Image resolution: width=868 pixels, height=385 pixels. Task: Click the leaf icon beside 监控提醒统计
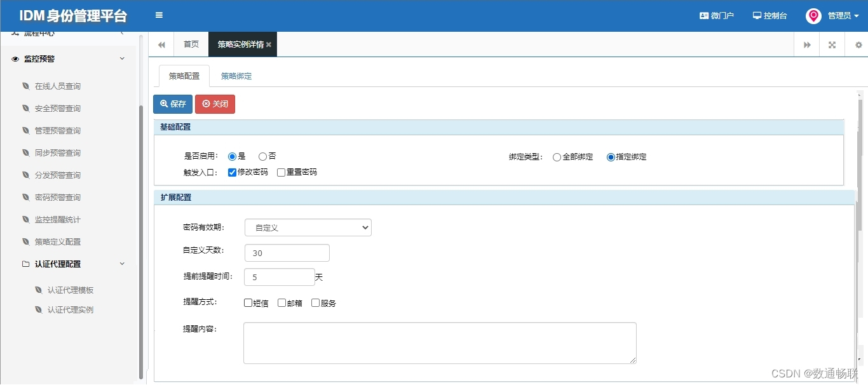[25, 219]
